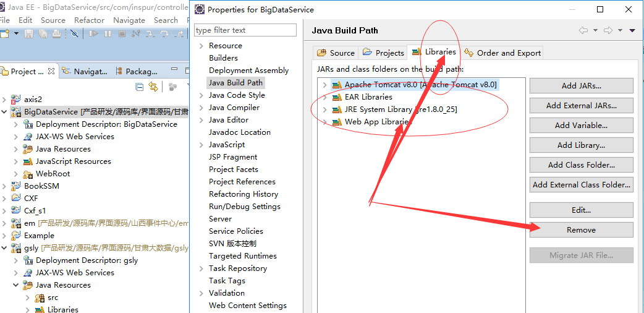The height and width of the screenshot is (313, 644).
Task: Expand the axis2 project
Action: [4, 100]
